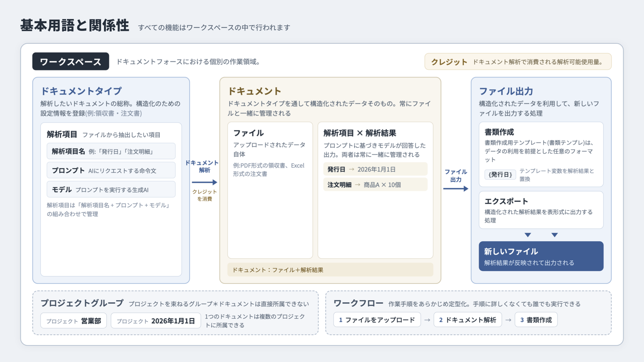This screenshot has height=362, width=644.
Task: Select the モデル row
Action: pos(111,190)
